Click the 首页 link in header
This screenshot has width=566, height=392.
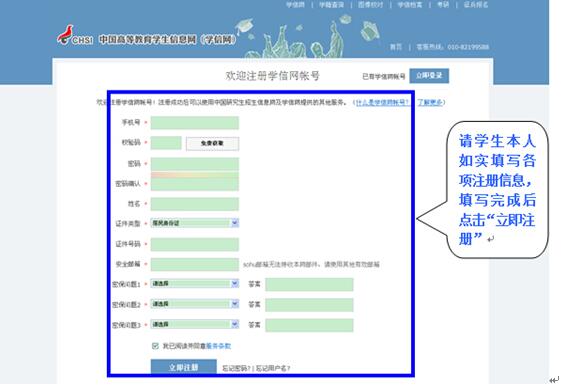(x=396, y=47)
